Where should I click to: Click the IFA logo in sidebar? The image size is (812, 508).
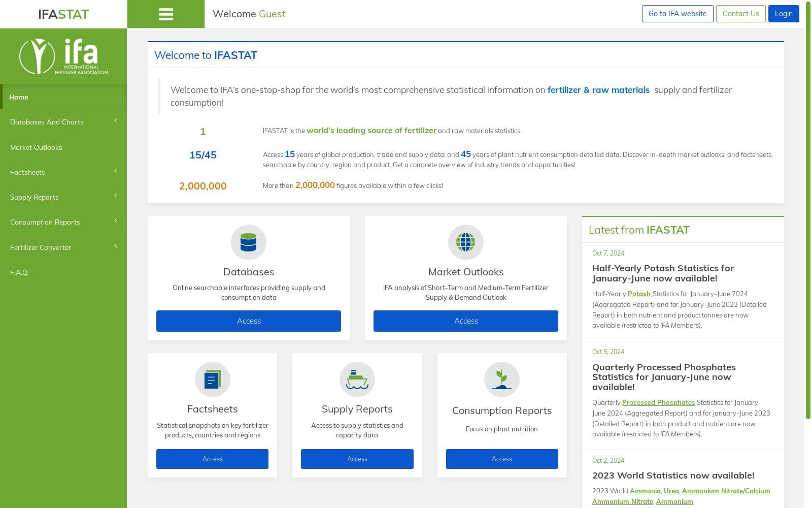point(63,56)
